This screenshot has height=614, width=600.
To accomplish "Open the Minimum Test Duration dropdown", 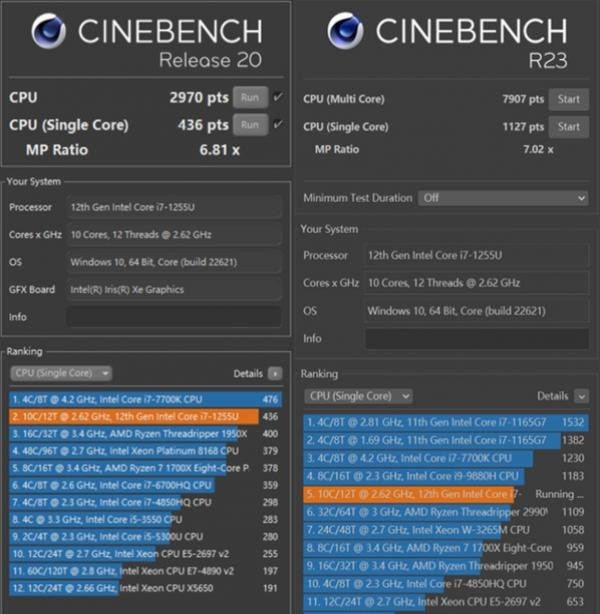I will (x=503, y=198).
